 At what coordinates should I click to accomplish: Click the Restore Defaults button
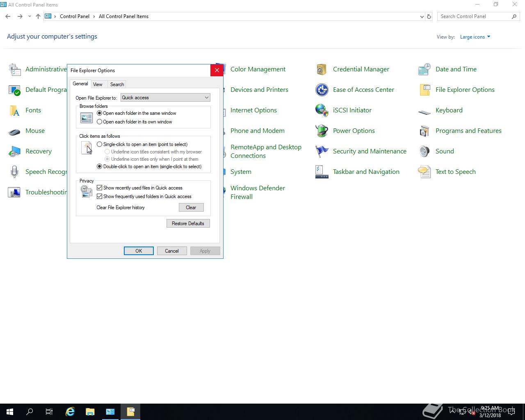pos(188,224)
